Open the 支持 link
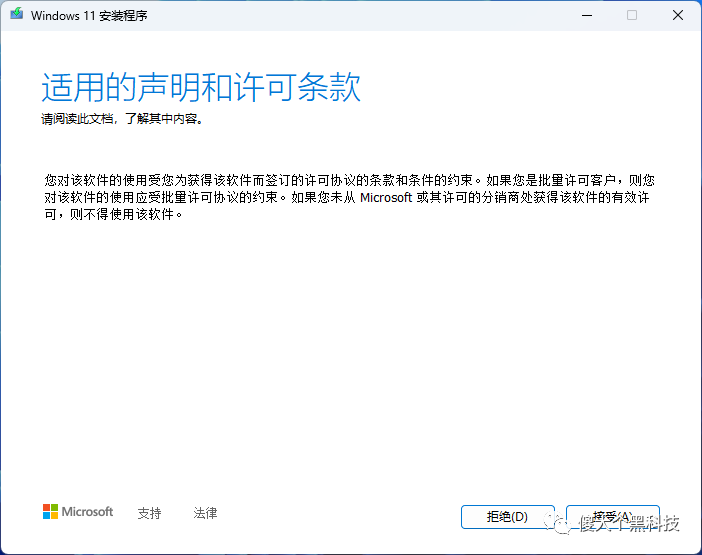The width and height of the screenshot is (702, 555). [x=149, y=513]
